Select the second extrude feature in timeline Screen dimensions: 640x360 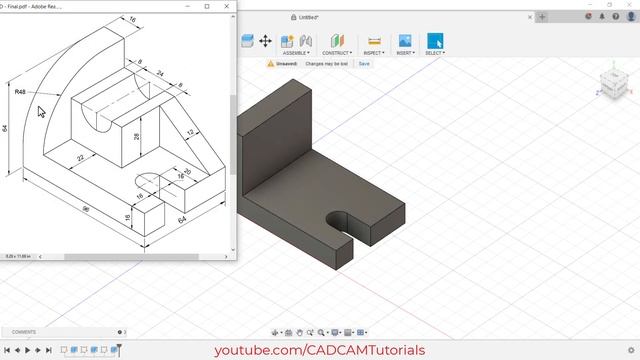(94, 350)
